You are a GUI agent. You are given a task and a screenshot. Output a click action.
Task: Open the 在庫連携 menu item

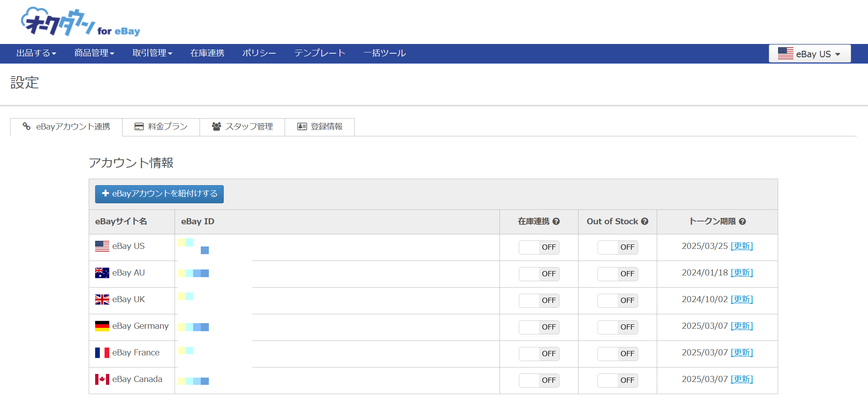tap(207, 53)
